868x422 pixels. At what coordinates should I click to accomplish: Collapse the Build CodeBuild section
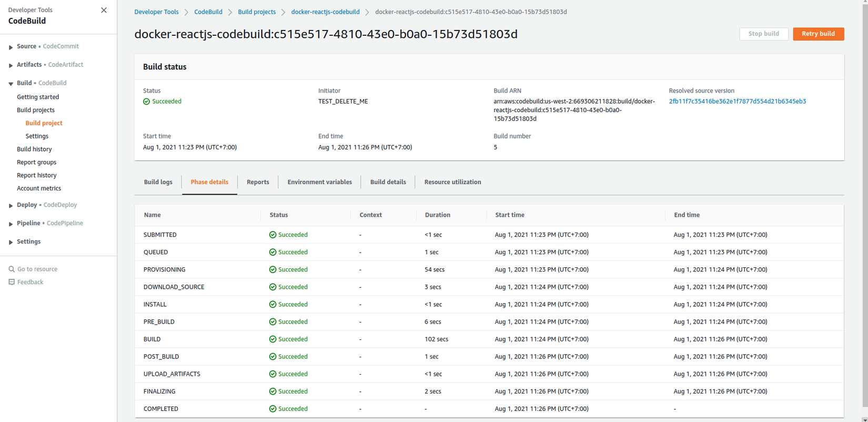click(11, 84)
